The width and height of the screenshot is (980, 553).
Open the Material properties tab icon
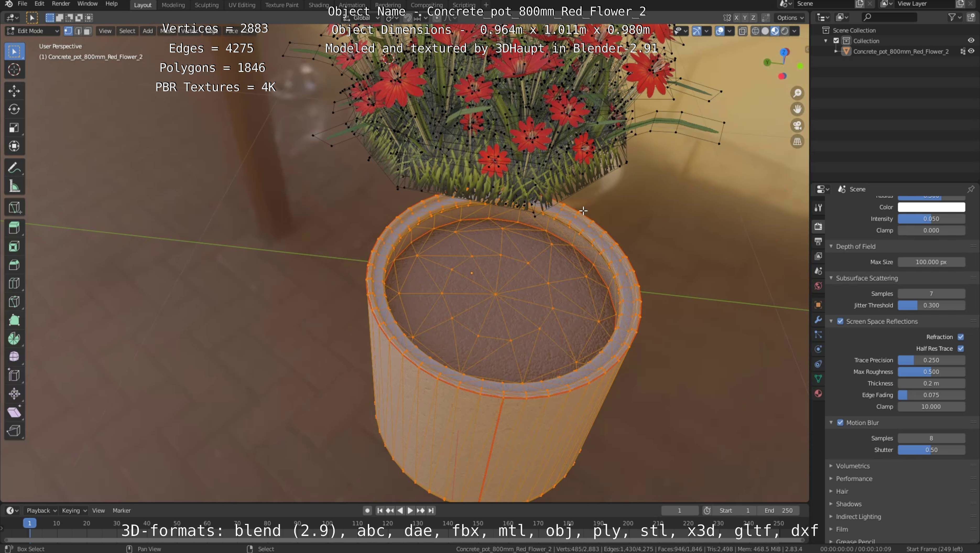click(x=818, y=394)
